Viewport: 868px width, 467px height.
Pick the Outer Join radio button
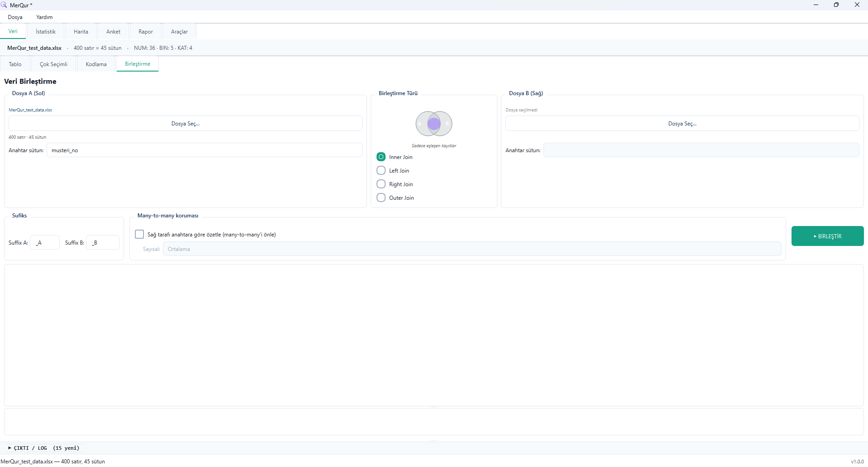coord(381,198)
